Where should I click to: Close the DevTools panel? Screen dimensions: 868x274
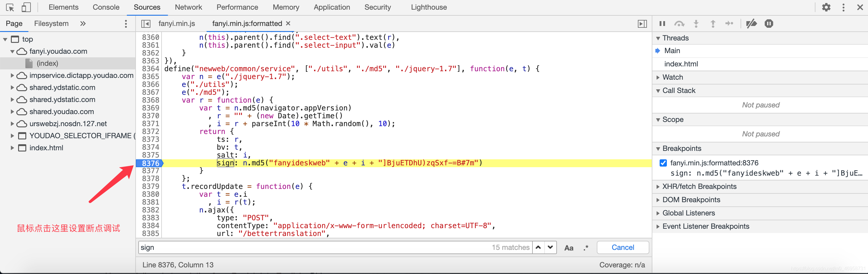pyautogui.click(x=860, y=7)
